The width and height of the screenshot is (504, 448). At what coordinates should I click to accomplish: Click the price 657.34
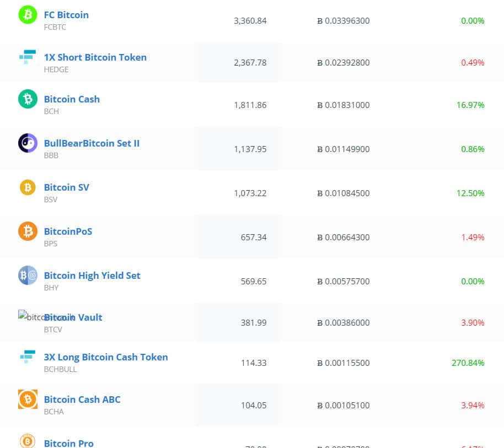tap(254, 238)
